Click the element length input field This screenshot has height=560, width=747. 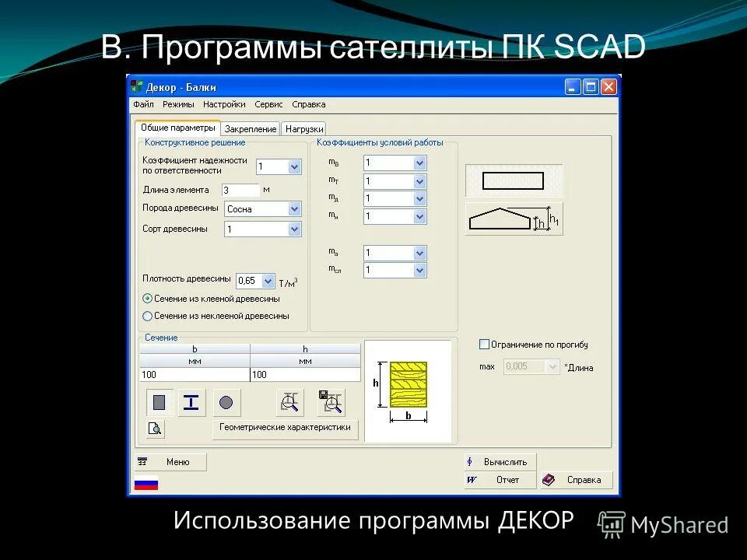pyautogui.click(x=240, y=190)
